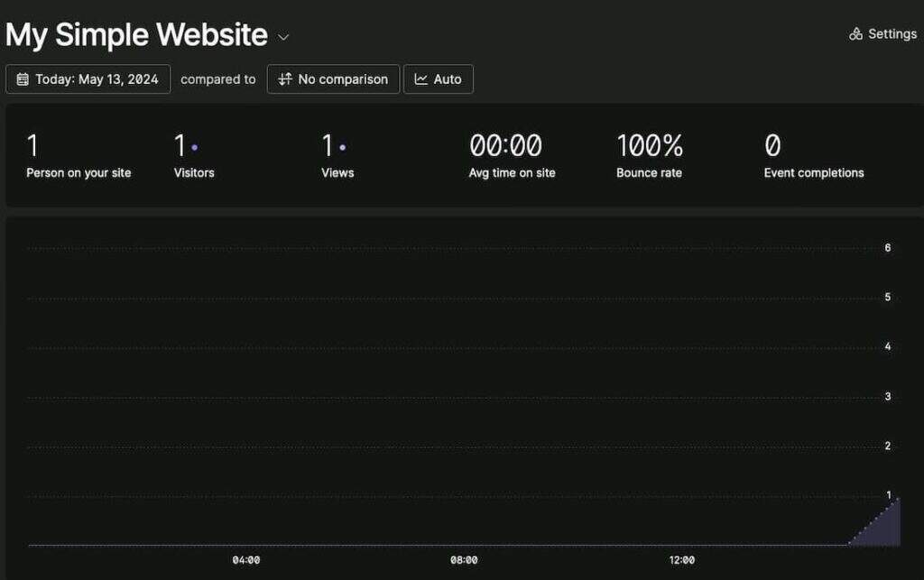Select the Views metric

(337, 172)
